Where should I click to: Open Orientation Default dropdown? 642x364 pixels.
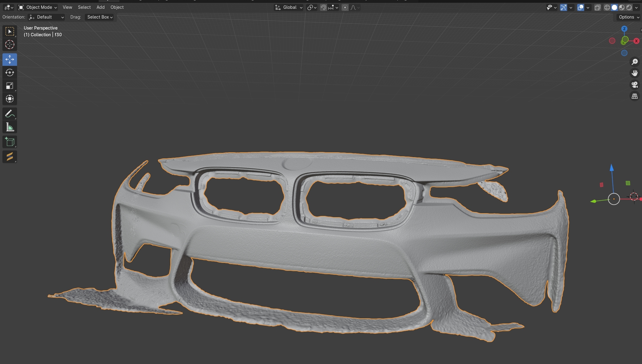click(46, 17)
